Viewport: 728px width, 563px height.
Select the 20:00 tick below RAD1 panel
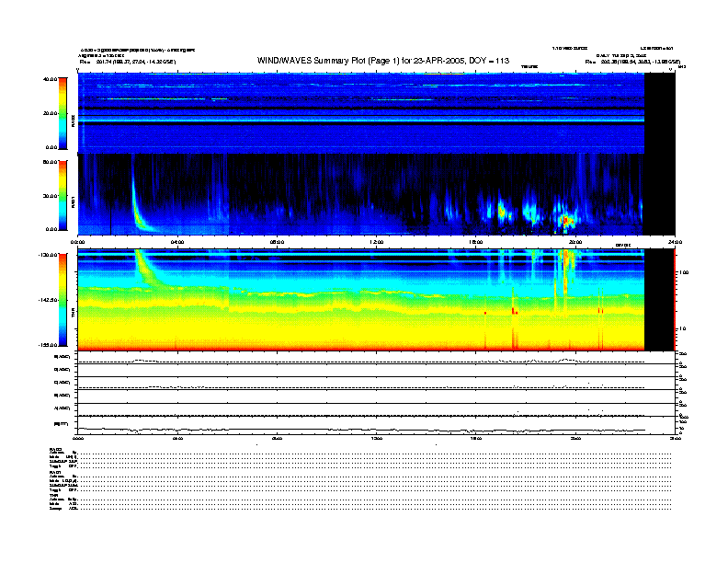pos(575,242)
